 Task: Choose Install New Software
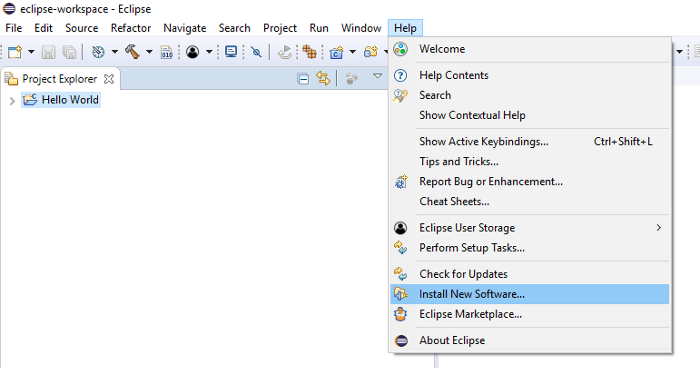[529, 294]
